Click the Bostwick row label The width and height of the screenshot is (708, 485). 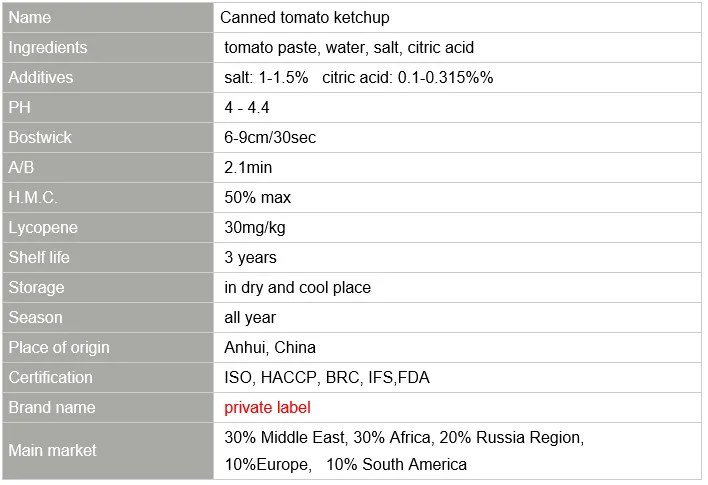click(108, 137)
